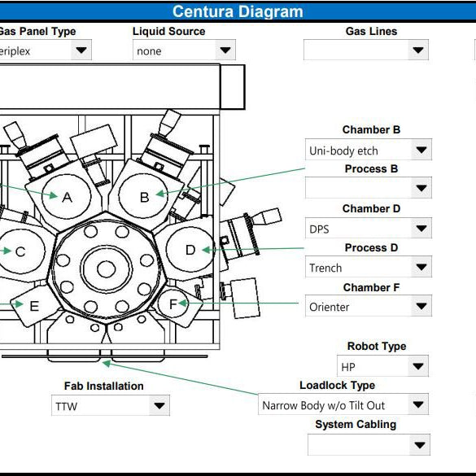
Task: Click the 'Chamber D' label
Action: (371, 208)
